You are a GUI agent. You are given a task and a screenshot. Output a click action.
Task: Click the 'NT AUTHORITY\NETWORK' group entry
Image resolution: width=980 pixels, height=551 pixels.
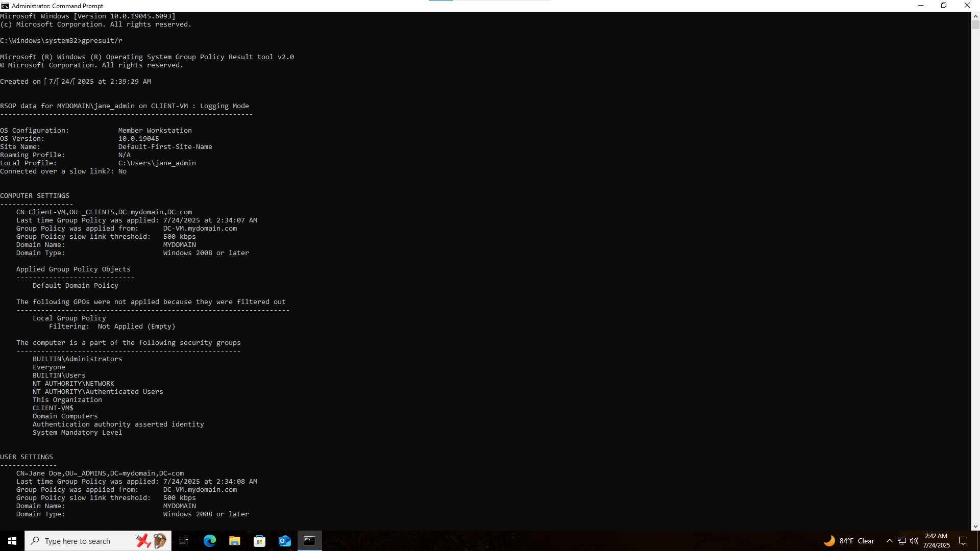pos(73,383)
